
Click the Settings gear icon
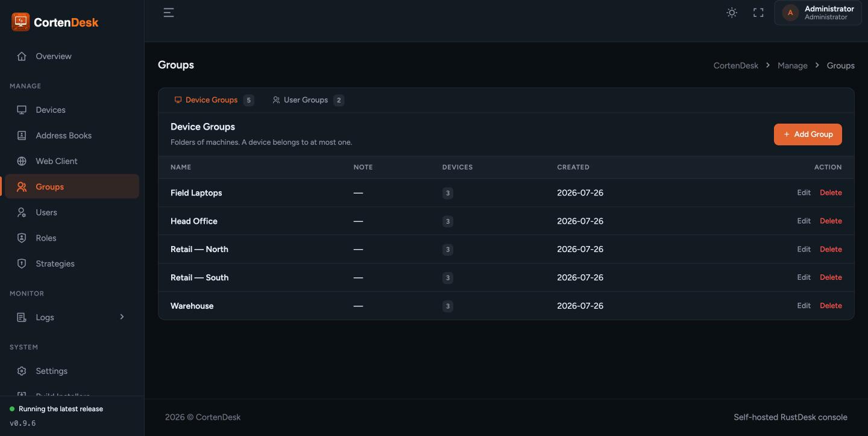(22, 371)
